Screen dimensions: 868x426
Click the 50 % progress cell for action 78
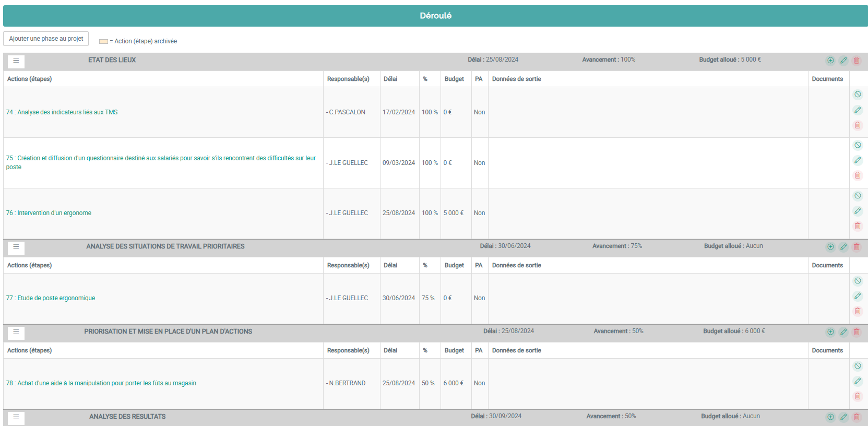coord(430,383)
